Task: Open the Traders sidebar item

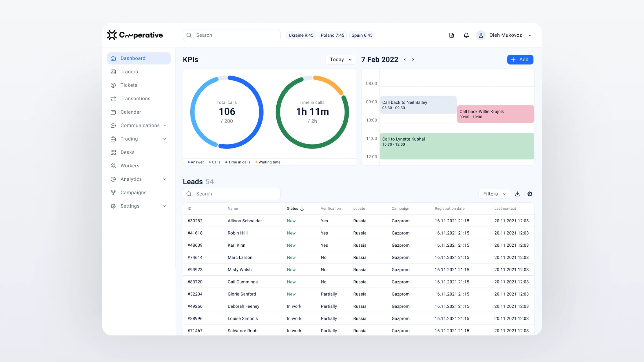Action: tap(129, 72)
